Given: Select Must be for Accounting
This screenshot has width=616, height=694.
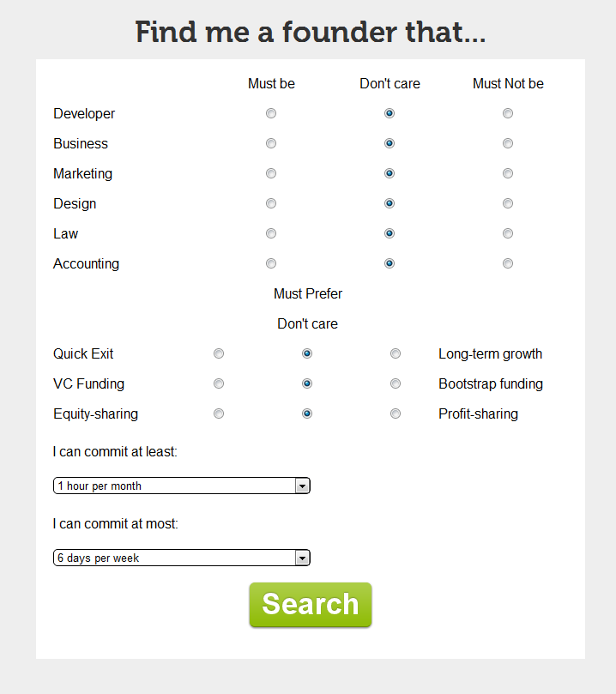Looking at the screenshot, I should point(271,263).
